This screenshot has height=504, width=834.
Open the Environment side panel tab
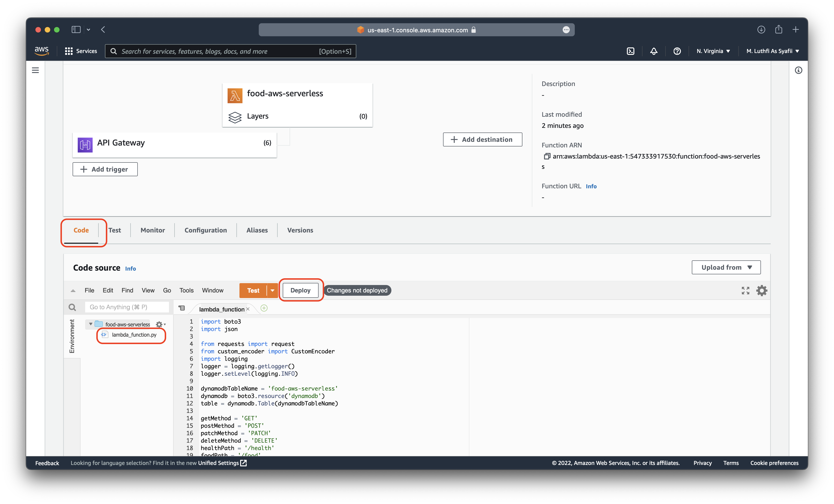[x=72, y=336]
